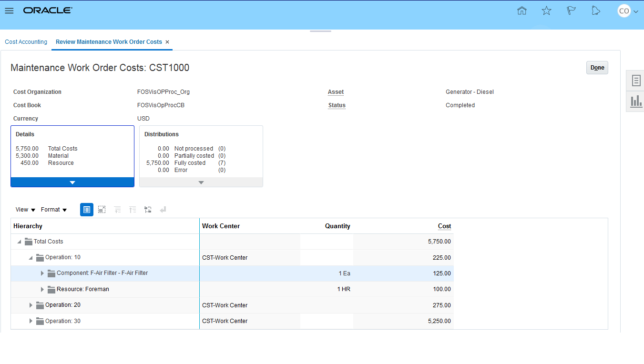The height and width of the screenshot is (364, 644).
Task: Open the Notifications bell icon
Action: point(596,10)
